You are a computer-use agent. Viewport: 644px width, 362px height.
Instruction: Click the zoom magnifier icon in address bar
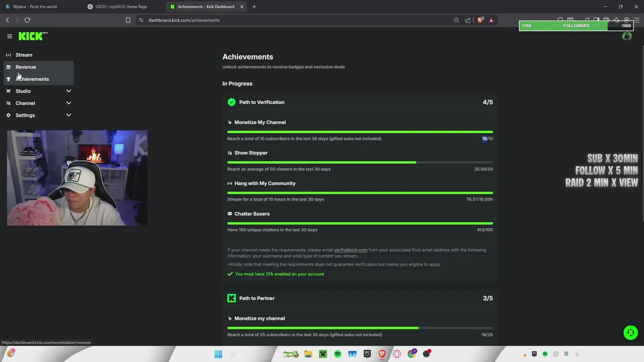[456, 20]
